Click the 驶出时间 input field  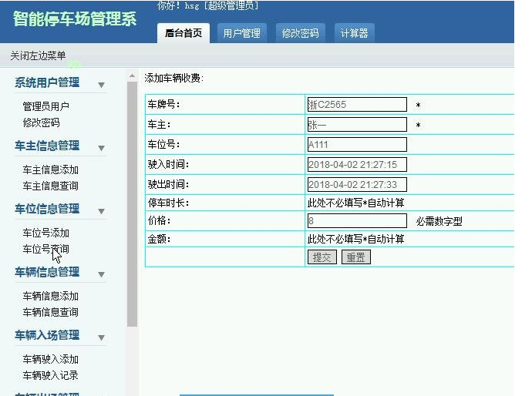click(x=357, y=184)
